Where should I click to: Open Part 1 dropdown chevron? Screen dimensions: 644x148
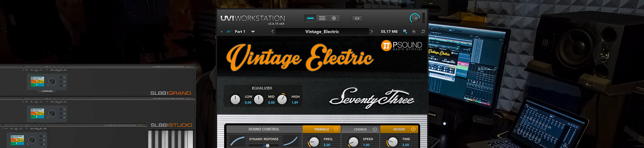[253, 32]
